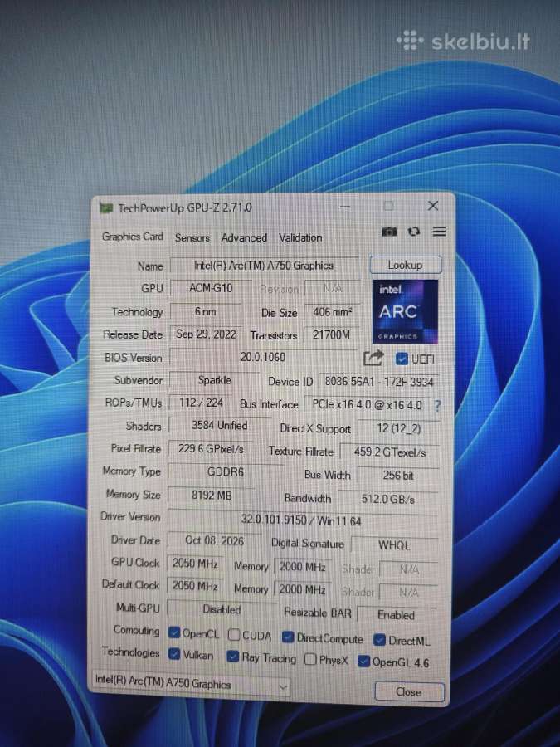Click the GPU Clock value 2050 MHz
Screen dimensions: 560x747
click(x=195, y=564)
